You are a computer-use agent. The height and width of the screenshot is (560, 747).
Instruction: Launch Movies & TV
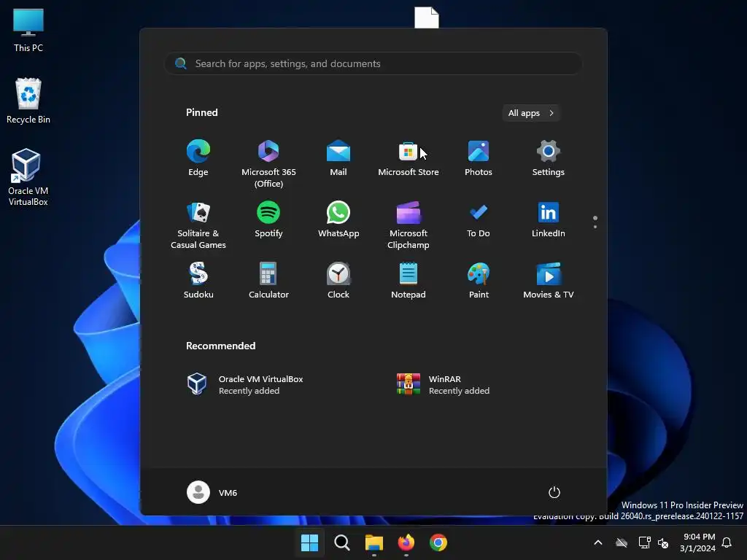549,281
